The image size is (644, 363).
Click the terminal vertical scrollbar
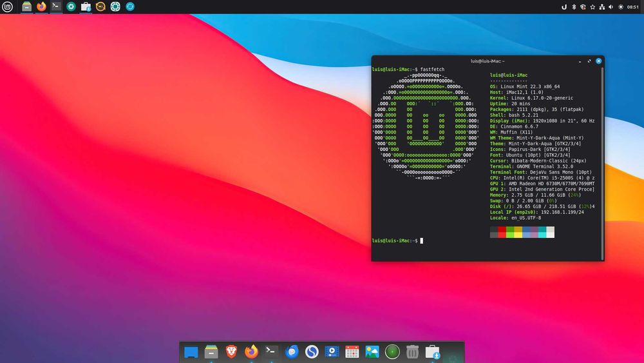[602, 164]
